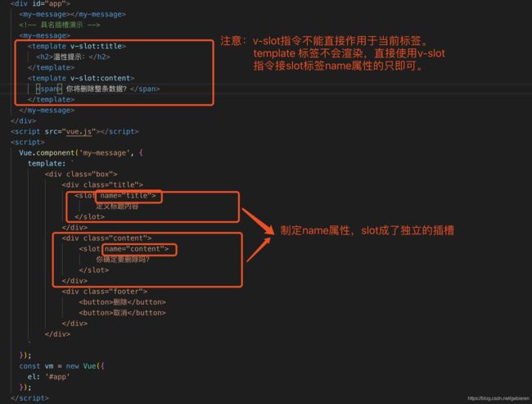Click the <div id="app"> line
Image resolution: width=532 pixels, height=404 pixels.
click(40, 4)
